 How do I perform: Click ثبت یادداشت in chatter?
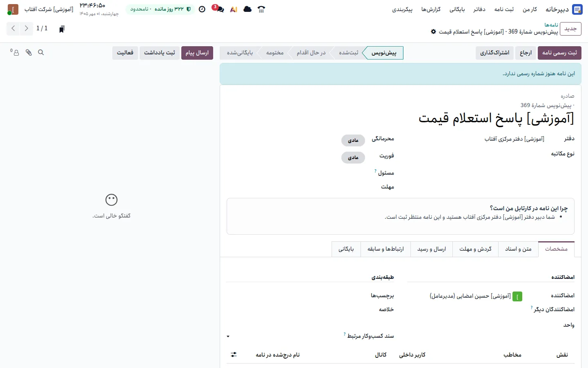pyautogui.click(x=159, y=53)
